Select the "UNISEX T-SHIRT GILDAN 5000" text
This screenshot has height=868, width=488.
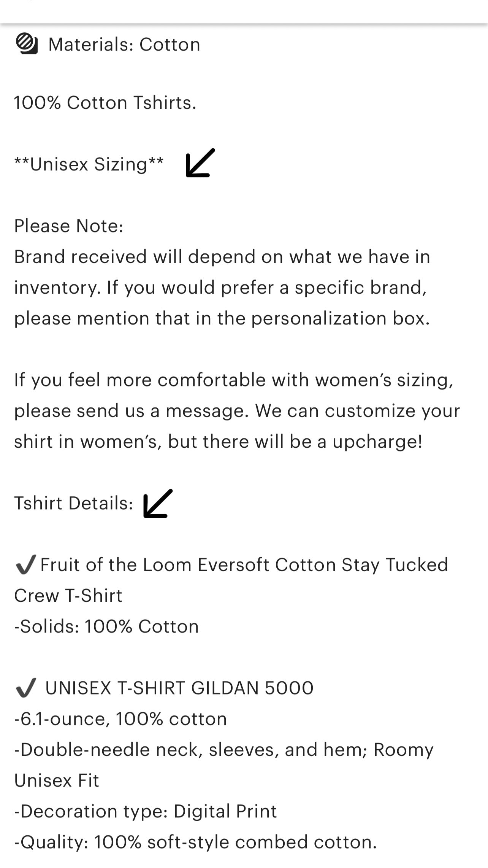tap(179, 688)
